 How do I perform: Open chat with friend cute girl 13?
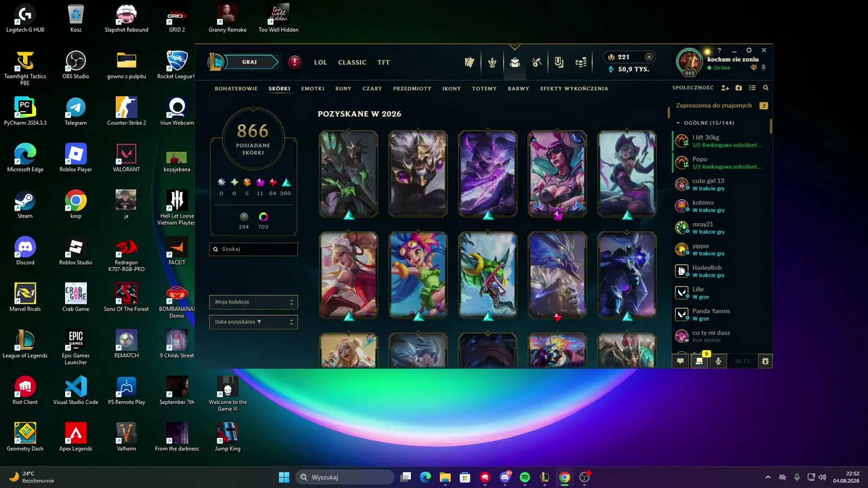coord(722,184)
